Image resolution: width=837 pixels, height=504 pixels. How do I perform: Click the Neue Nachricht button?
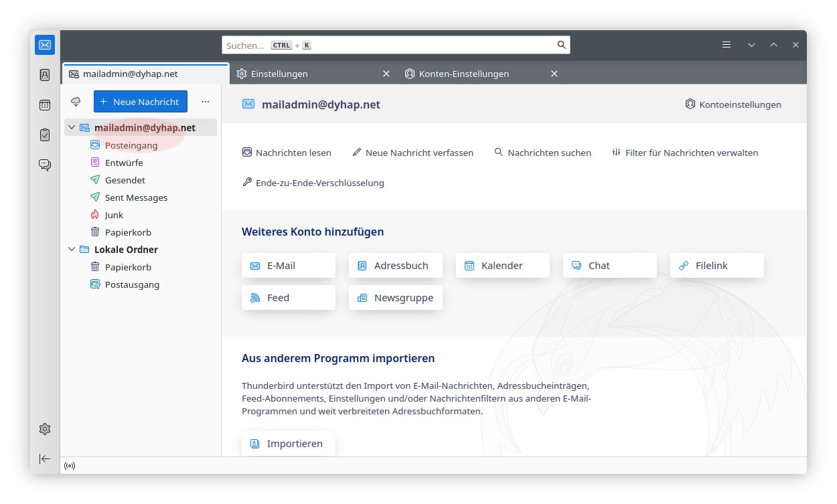pos(141,102)
